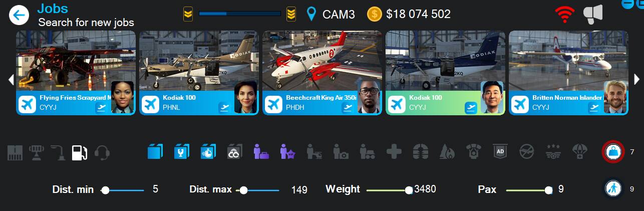This screenshot has height=211, width=644.
Task: Show previous aircraft with left arrow
Action: coord(11,79)
